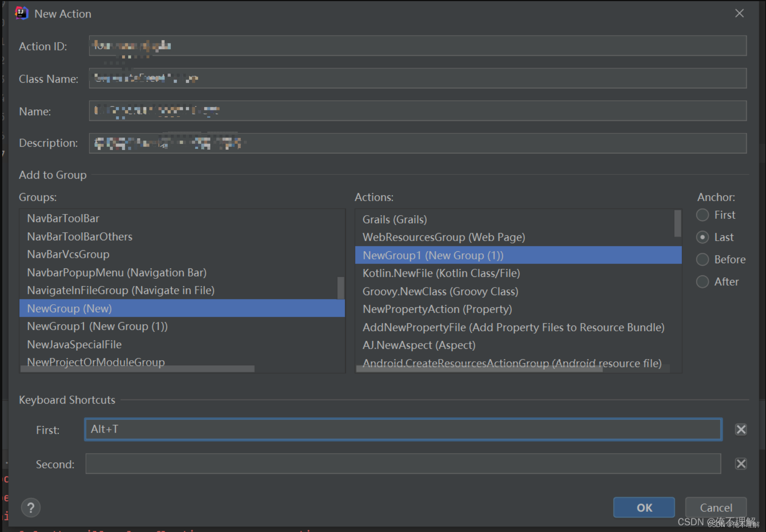The width and height of the screenshot is (766, 532).
Task: Close the New Action dialog
Action: [x=739, y=13]
